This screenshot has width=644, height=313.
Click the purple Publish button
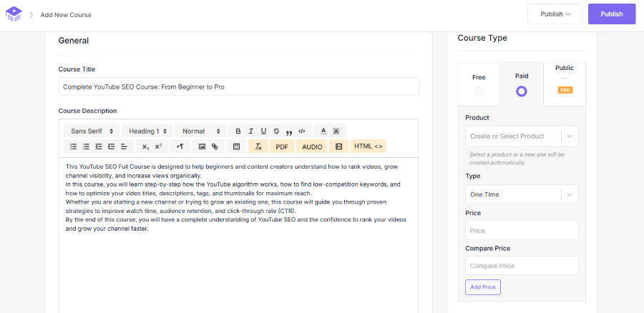(612, 14)
